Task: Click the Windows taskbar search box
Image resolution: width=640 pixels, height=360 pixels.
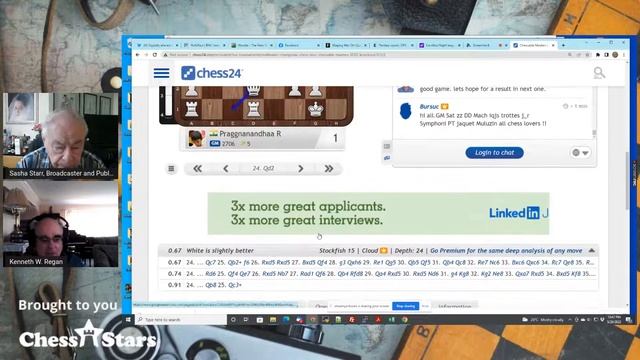Action: (181, 320)
